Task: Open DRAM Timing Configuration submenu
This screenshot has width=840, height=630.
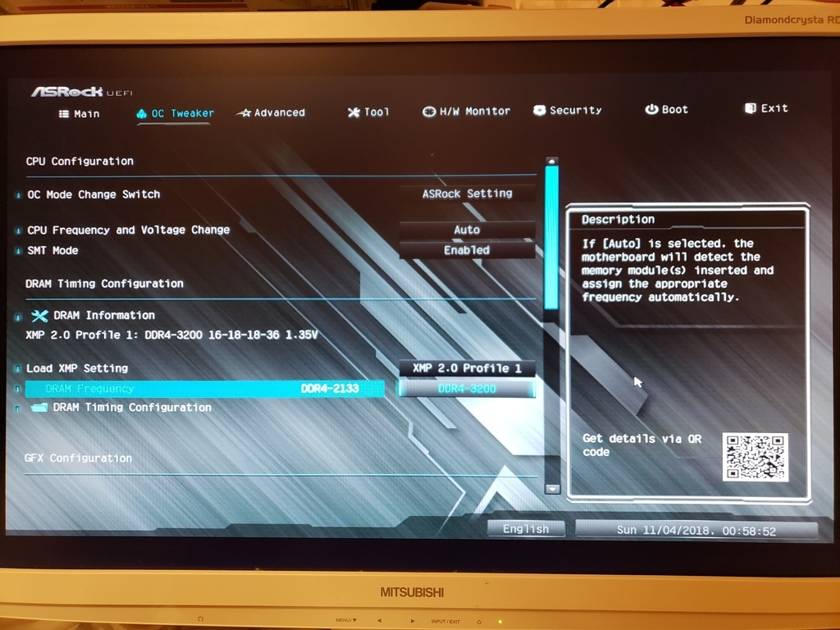Action: (132, 408)
